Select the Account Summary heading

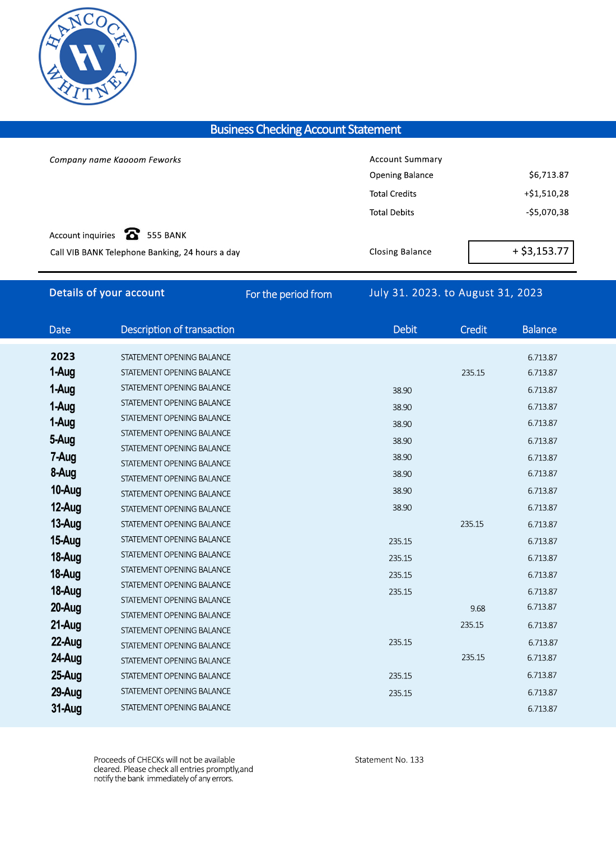point(405,159)
